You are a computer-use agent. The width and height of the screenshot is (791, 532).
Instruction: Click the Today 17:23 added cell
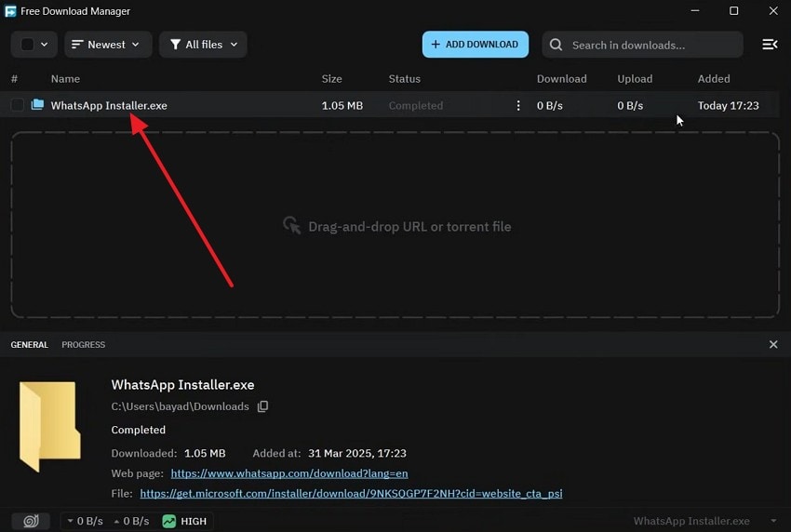[728, 105]
